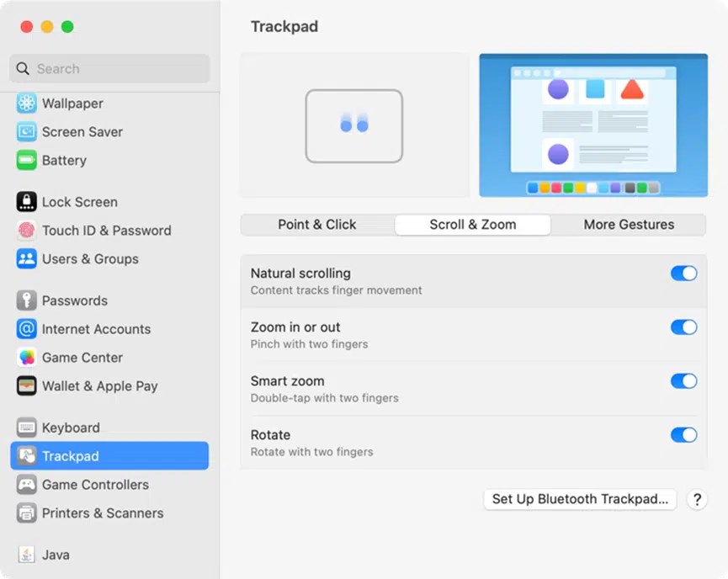Open the Java preferences icon
The width and height of the screenshot is (728, 579).
coord(26,555)
